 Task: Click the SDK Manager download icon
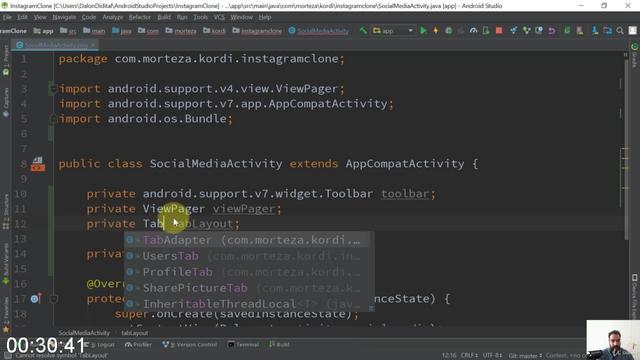tap(595, 31)
